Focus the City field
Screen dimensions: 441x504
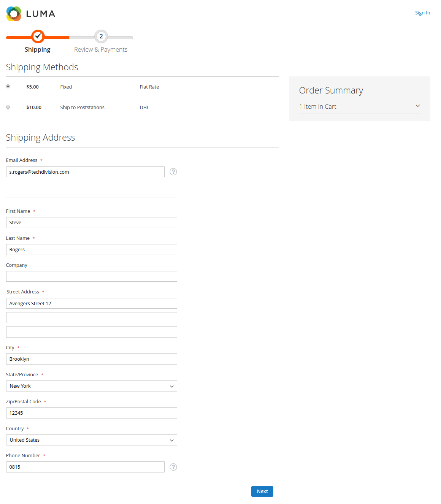[x=92, y=359]
